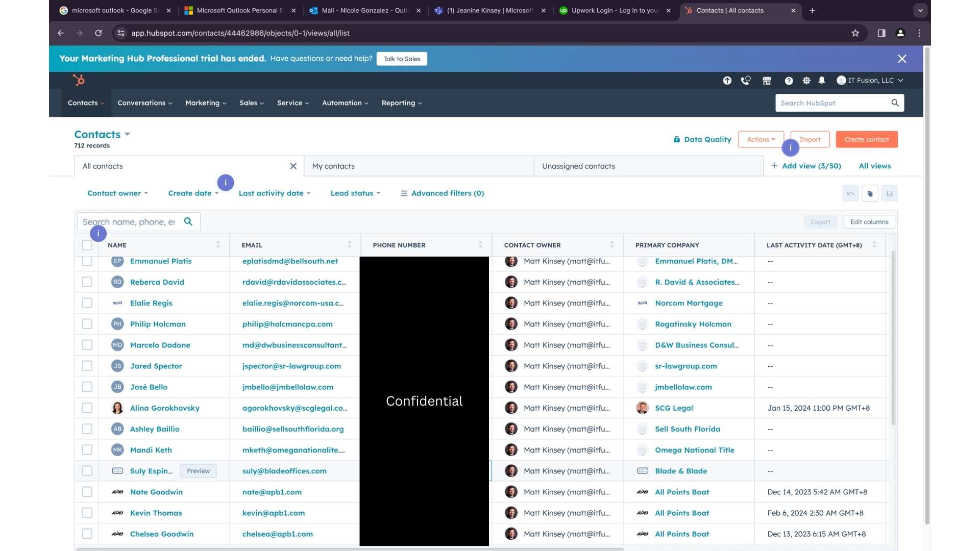Open the help question mark icon
Screen dimensions: 980x551
pyautogui.click(x=789, y=81)
